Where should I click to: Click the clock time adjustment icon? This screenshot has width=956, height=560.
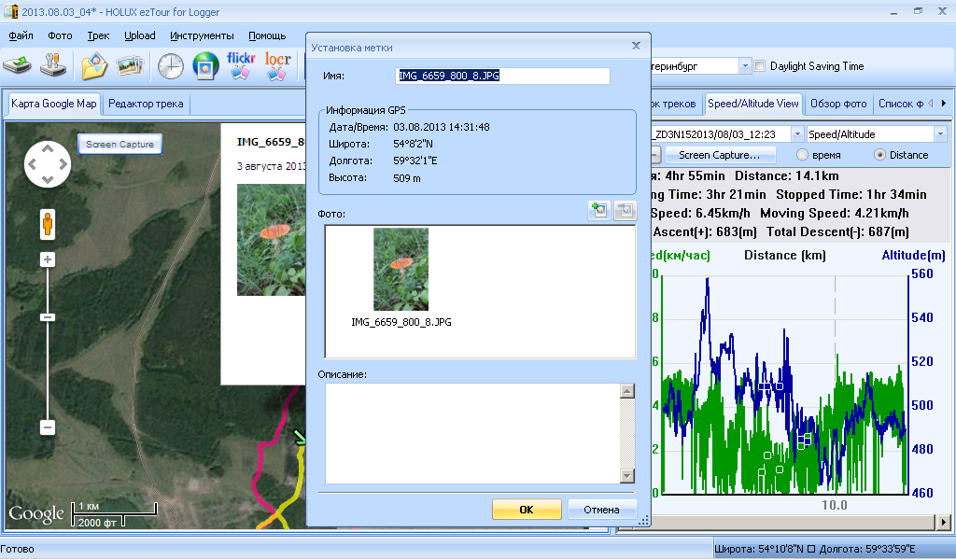[171, 66]
